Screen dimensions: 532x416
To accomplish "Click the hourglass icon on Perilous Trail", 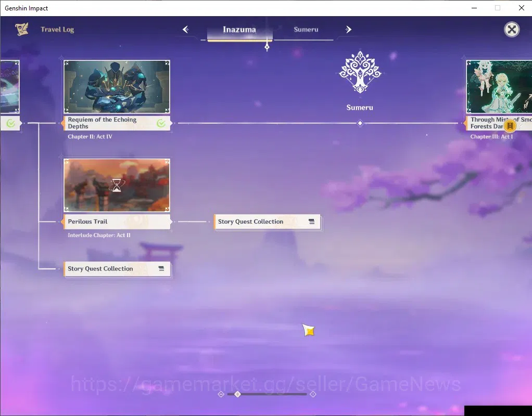I will pyautogui.click(x=117, y=186).
